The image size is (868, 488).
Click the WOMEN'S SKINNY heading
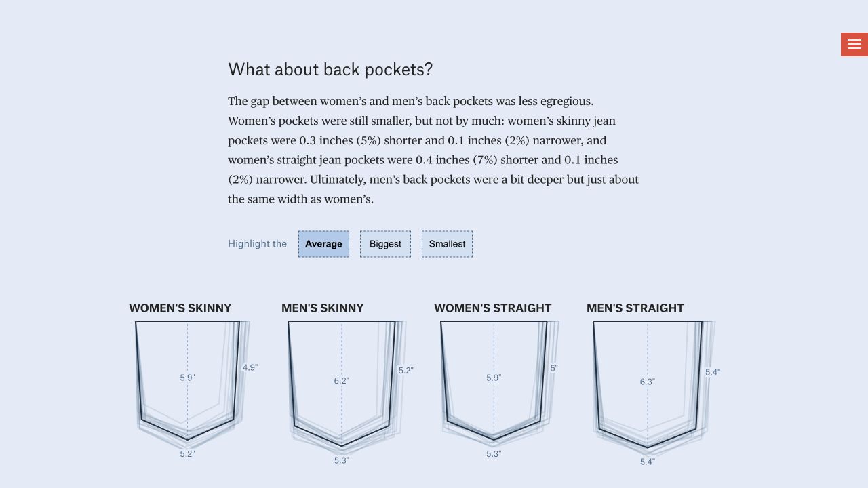[x=180, y=308]
